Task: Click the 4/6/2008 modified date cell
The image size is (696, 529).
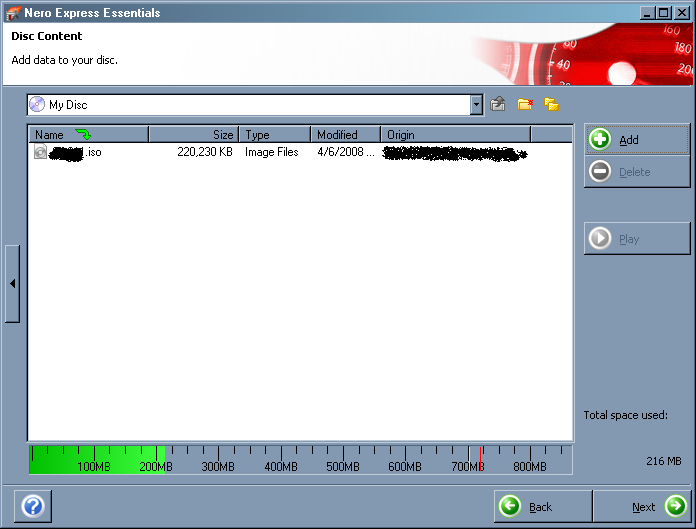Action: tap(346, 152)
